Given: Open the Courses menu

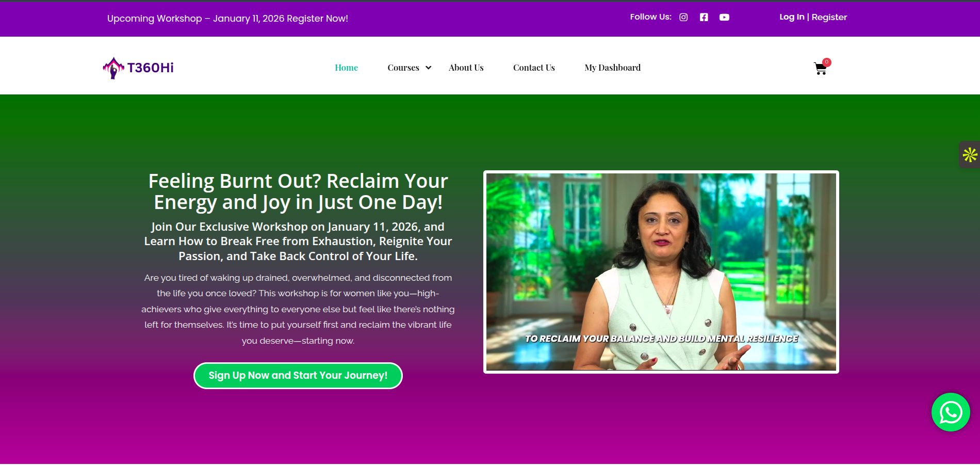Looking at the screenshot, I should coord(403,68).
